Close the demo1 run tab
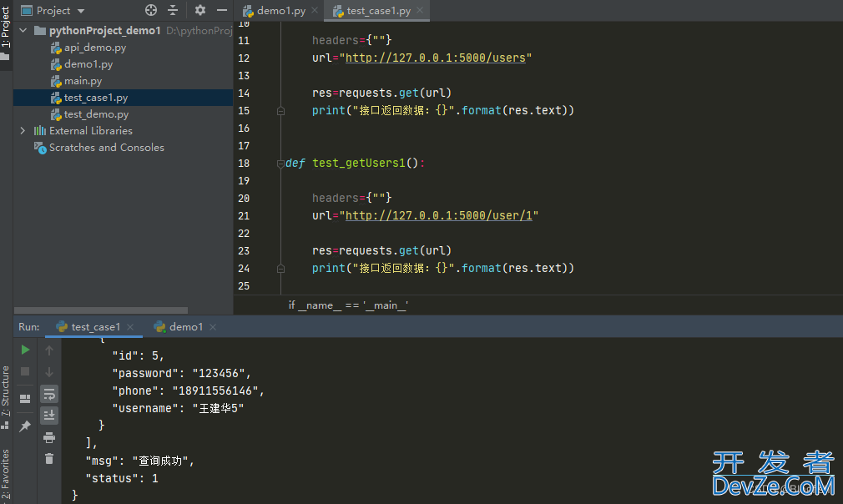This screenshot has height=504, width=843. [213, 327]
